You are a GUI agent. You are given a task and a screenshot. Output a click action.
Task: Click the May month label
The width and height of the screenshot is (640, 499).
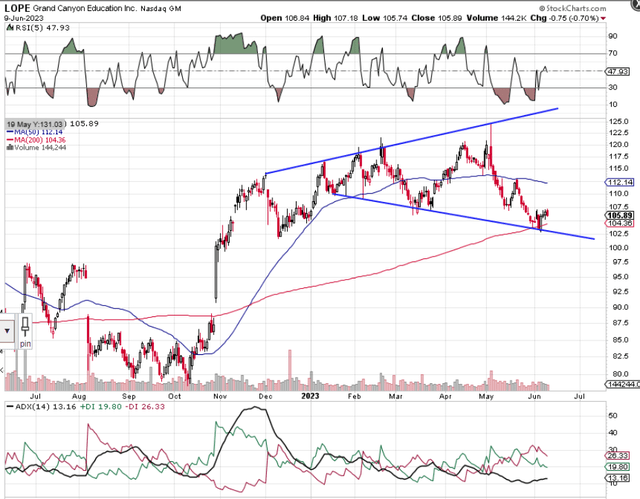point(486,397)
